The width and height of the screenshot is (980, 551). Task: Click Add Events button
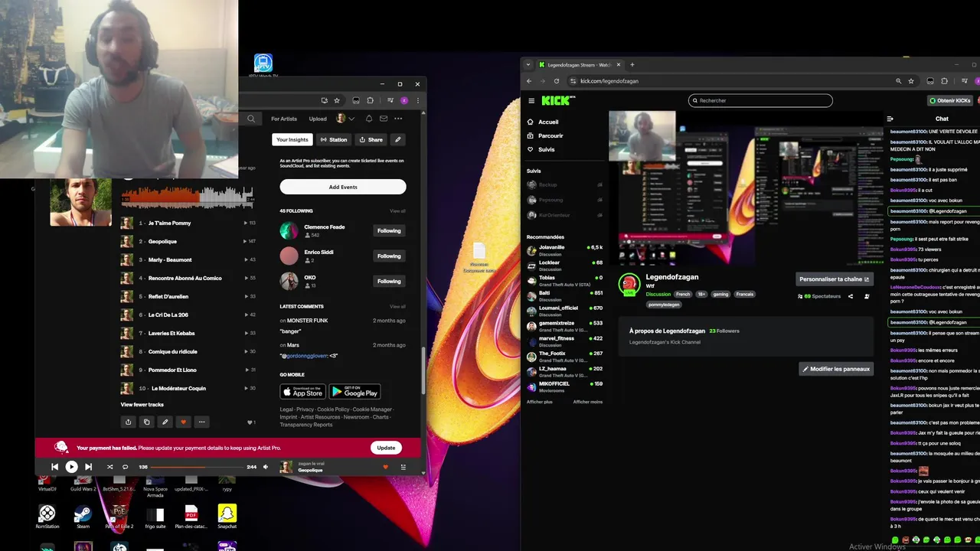coord(343,187)
